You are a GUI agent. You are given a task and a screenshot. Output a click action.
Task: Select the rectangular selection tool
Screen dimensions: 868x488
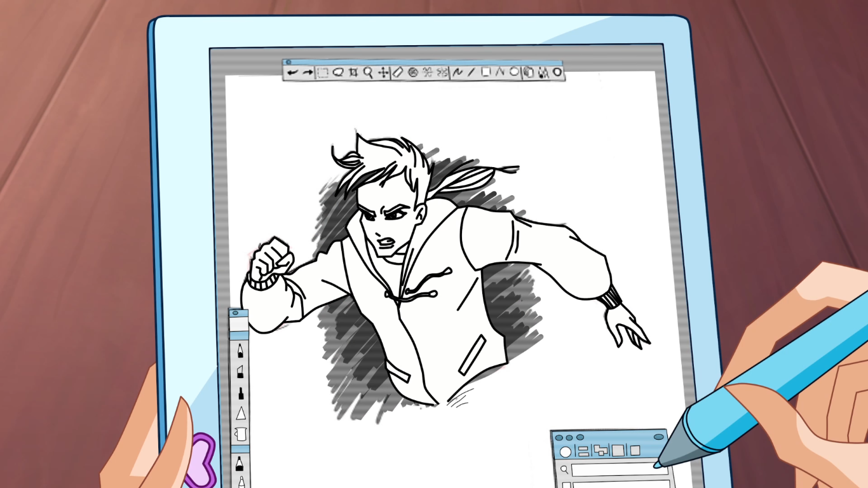pos(322,73)
